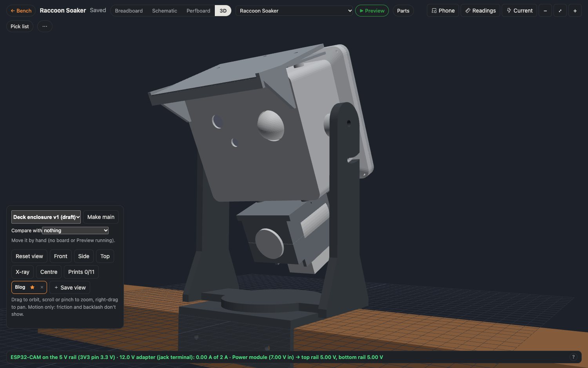The image size is (588, 368).
Task: Switch to the Schematic tab
Action: coord(165,11)
